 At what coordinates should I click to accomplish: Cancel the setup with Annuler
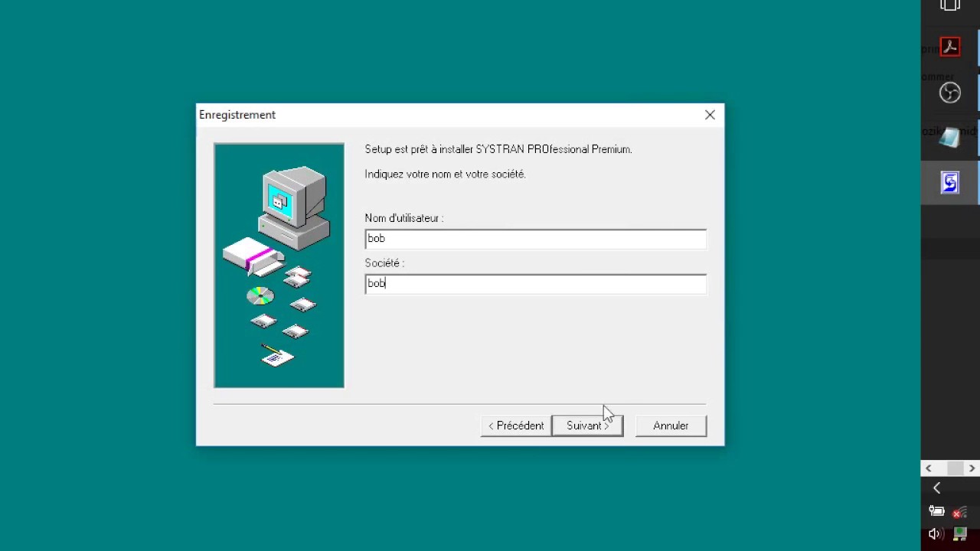click(671, 425)
